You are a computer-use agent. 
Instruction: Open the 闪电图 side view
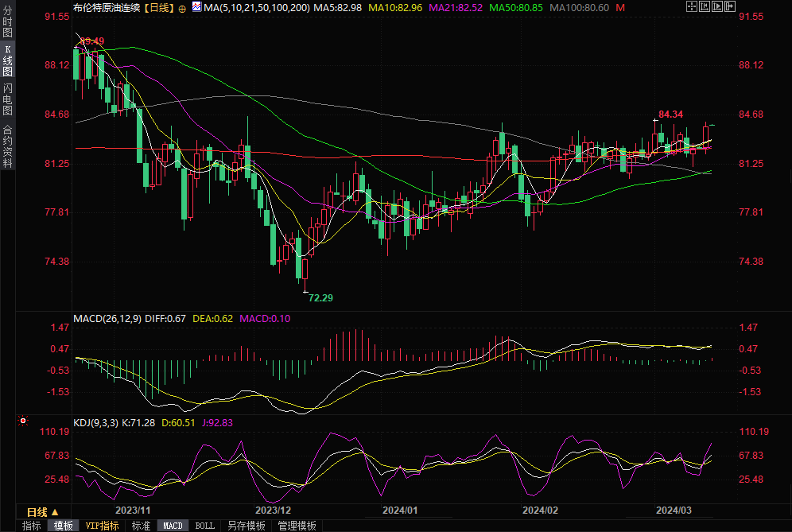[x=8, y=99]
